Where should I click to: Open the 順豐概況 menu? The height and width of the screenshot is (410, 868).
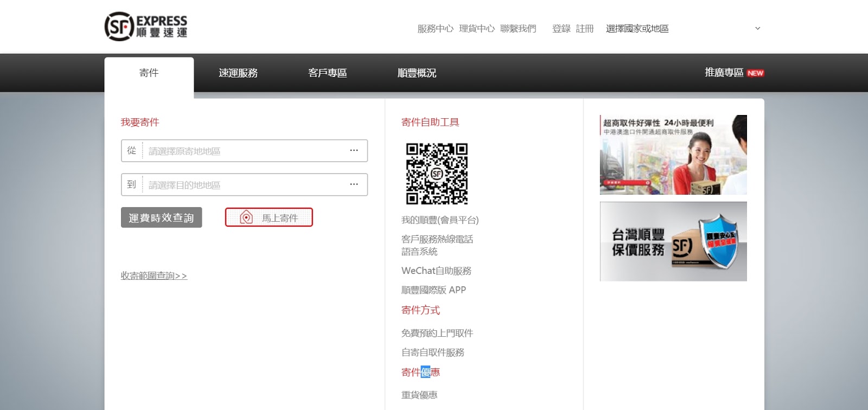click(x=417, y=73)
